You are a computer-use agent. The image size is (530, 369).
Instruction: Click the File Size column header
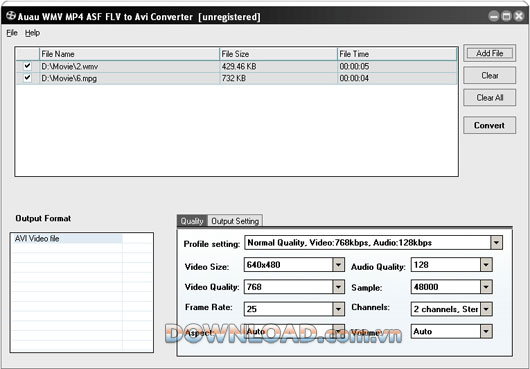pyautogui.click(x=279, y=54)
